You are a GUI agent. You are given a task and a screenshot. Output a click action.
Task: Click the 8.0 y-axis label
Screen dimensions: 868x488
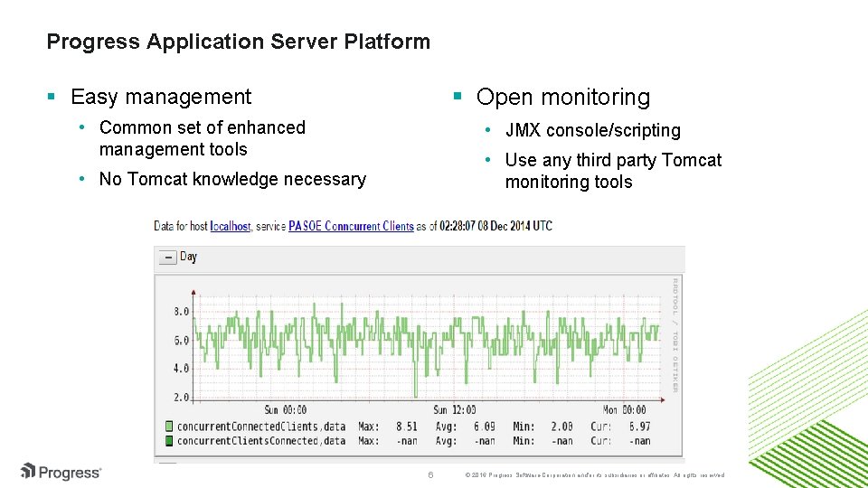(182, 312)
